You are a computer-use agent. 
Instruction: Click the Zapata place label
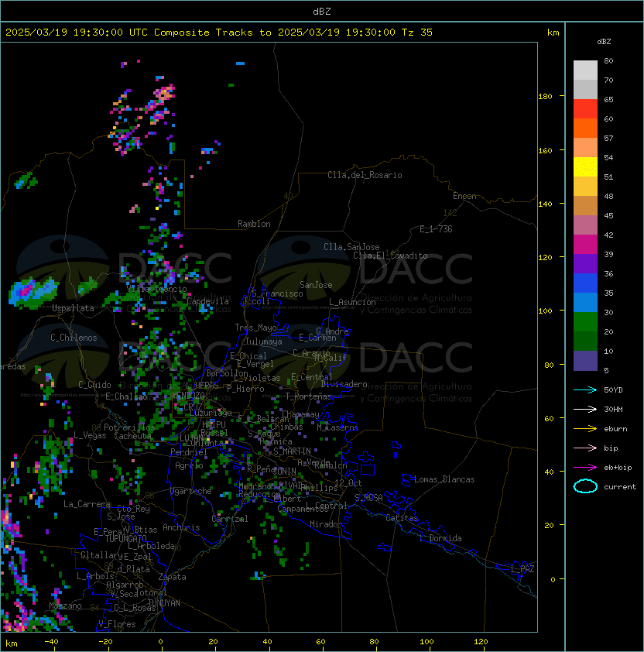click(172, 577)
